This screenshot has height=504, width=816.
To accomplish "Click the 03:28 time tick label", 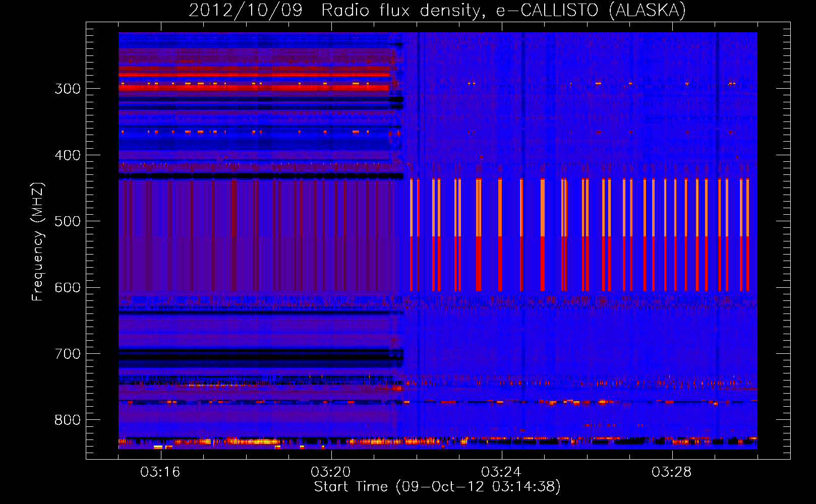I will point(672,472).
